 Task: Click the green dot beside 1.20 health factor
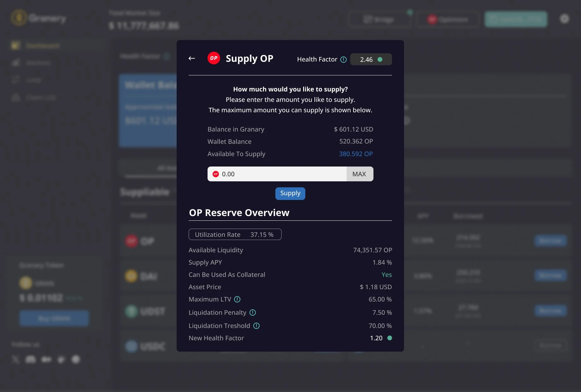click(390, 338)
